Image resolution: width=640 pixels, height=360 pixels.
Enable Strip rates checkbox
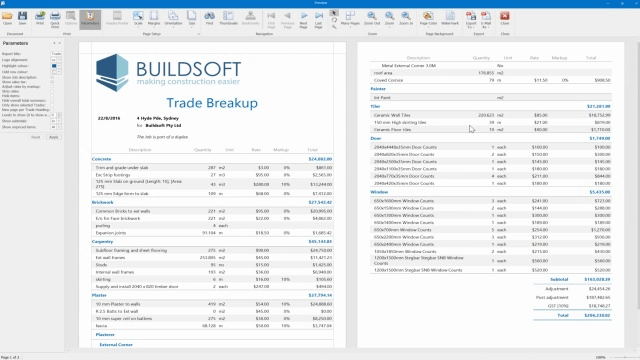[52, 91]
